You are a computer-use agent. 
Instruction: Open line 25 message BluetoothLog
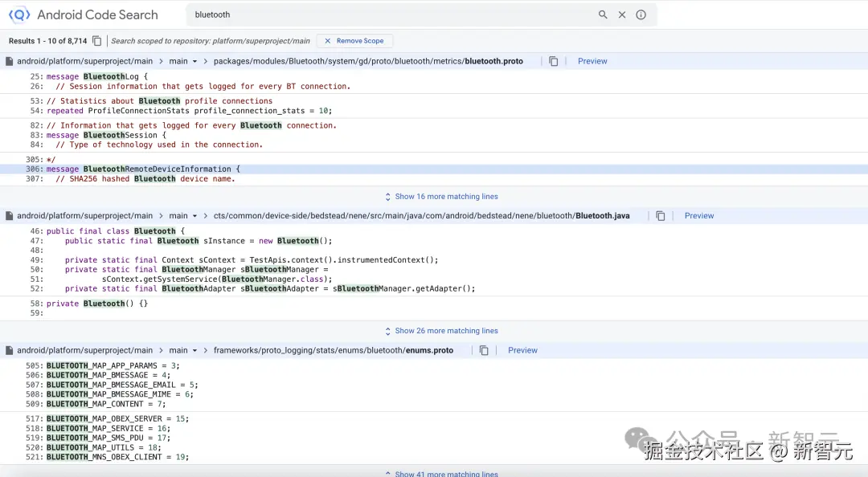97,77
